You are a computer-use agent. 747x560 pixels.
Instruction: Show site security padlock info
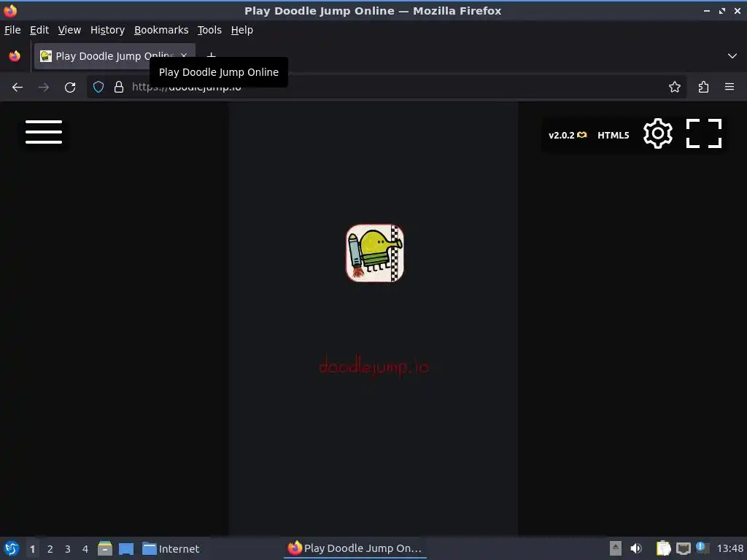pos(119,87)
